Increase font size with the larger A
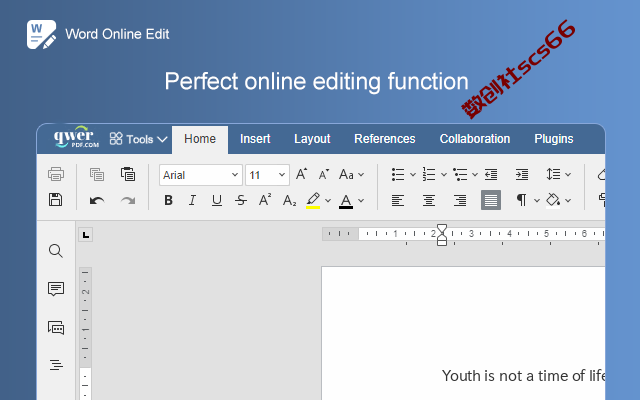The image size is (640, 400). coord(301,174)
